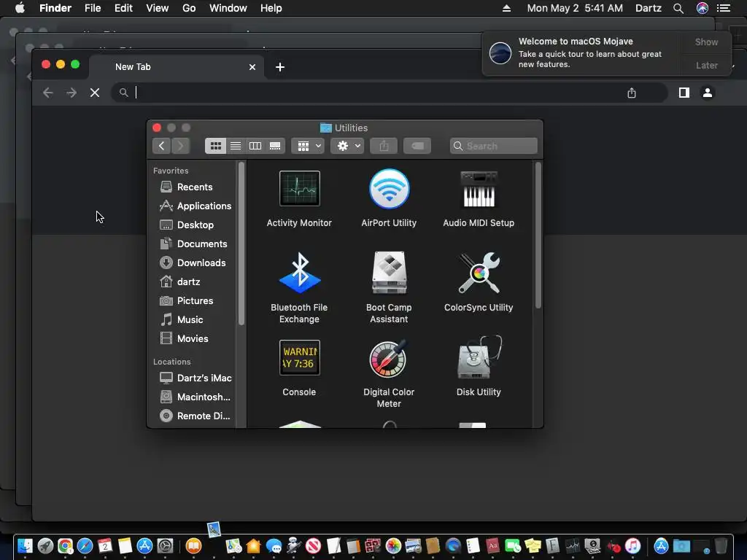Screen dimensions: 747x560
Task: Open the group-by arrangement dropdown
Action: click(308, 146)
